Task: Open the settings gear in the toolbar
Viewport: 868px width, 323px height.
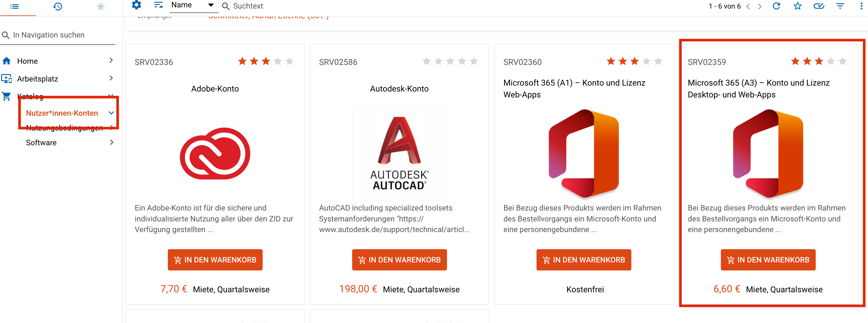Action: pos(136,5)
